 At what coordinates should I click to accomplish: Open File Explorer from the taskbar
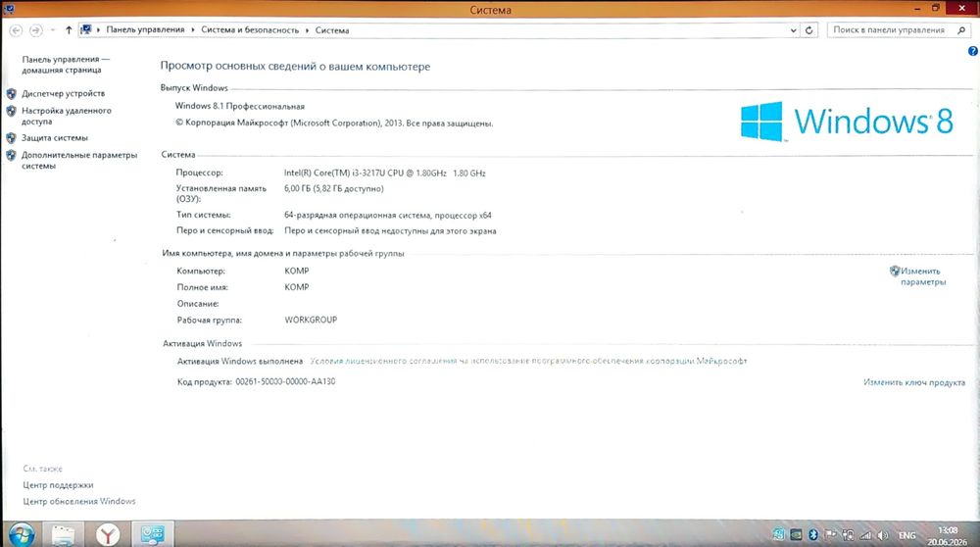(63, 535)
